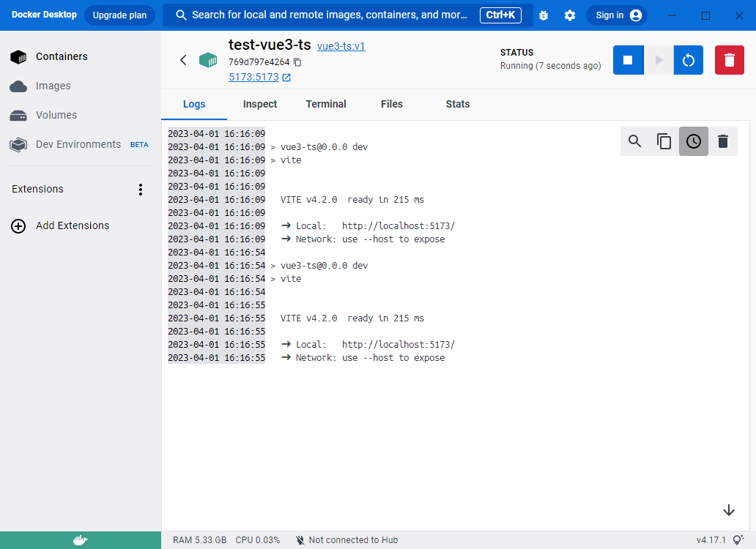Image resolution: width=756 pixels, height=549 pixels.
Task: Copy container ID 769d797e4264
Action: coord(297,62)
